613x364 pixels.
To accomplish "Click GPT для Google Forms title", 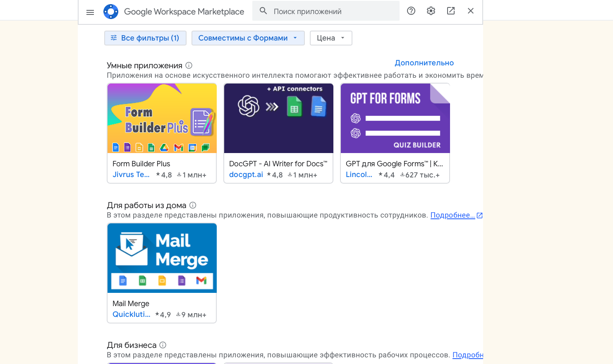I will coord(394,164).
